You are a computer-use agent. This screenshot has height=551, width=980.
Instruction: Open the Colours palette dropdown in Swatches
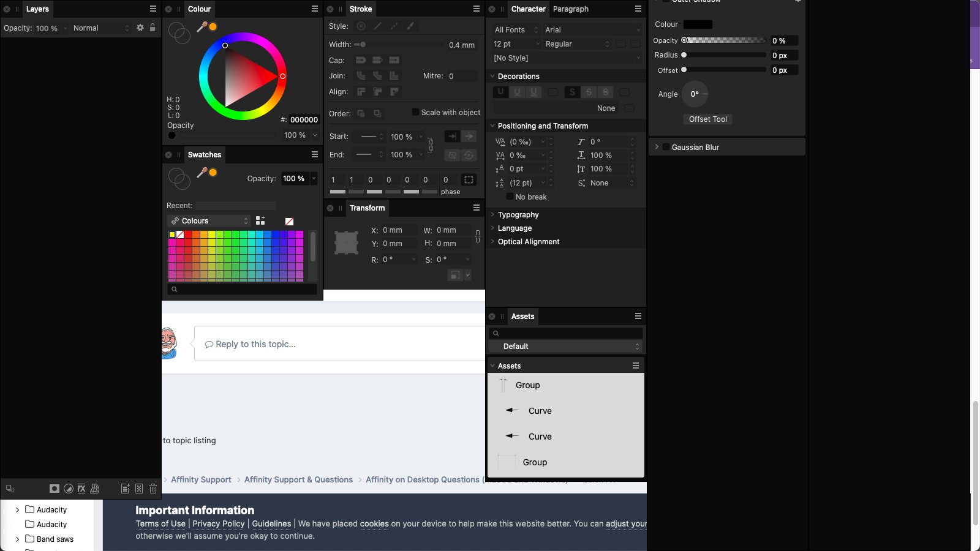(209, 221)
